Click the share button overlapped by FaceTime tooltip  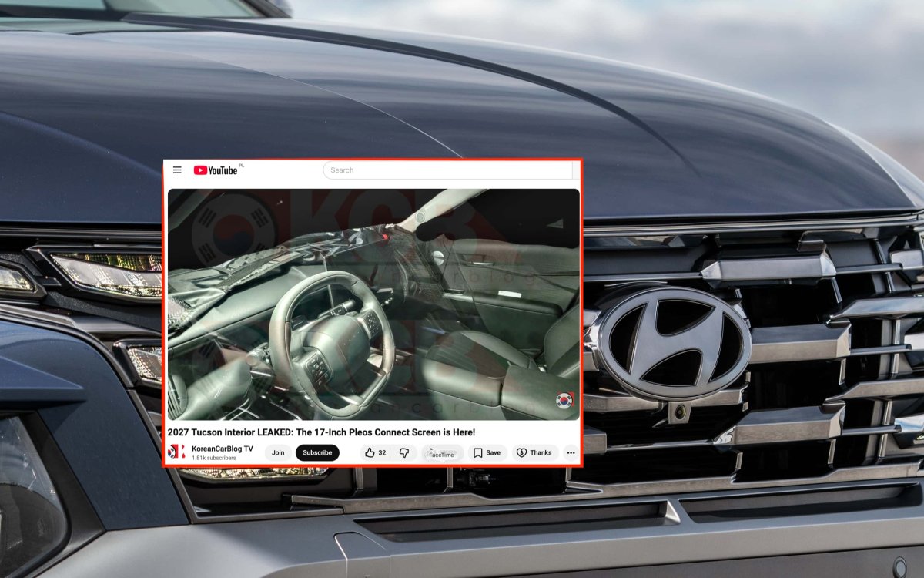click(x=442, y=453)
